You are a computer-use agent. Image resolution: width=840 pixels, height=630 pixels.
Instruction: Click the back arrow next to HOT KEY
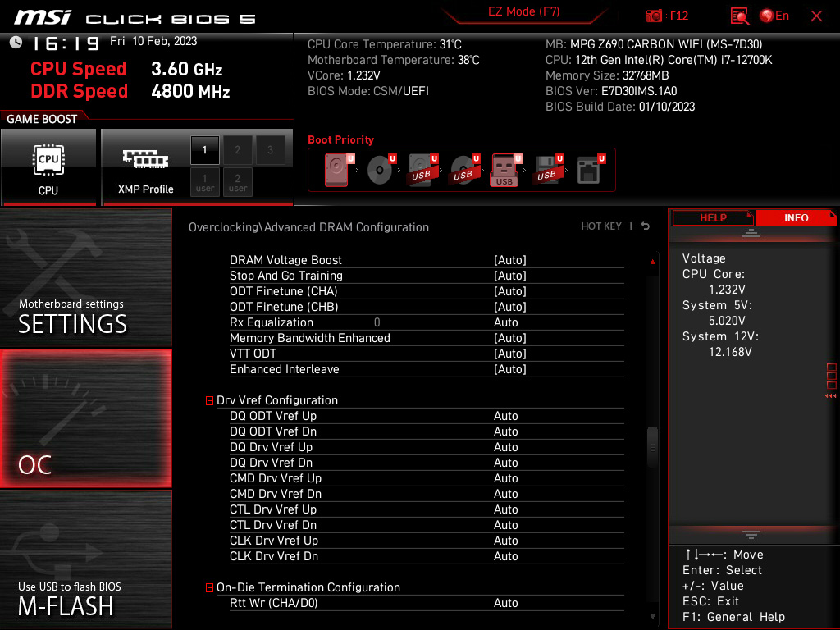tap(646, 226)
